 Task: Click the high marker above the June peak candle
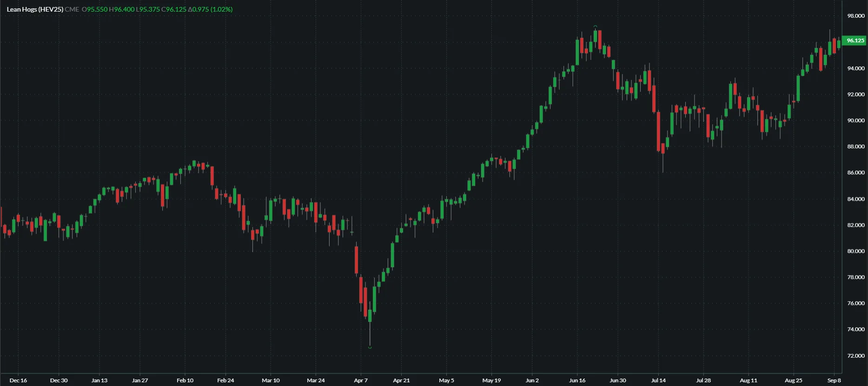(x=595, y=26)
